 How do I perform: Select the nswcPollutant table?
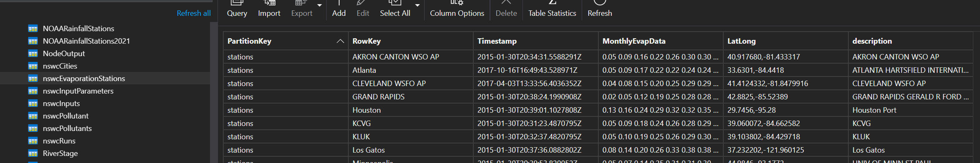coord(66,116)
